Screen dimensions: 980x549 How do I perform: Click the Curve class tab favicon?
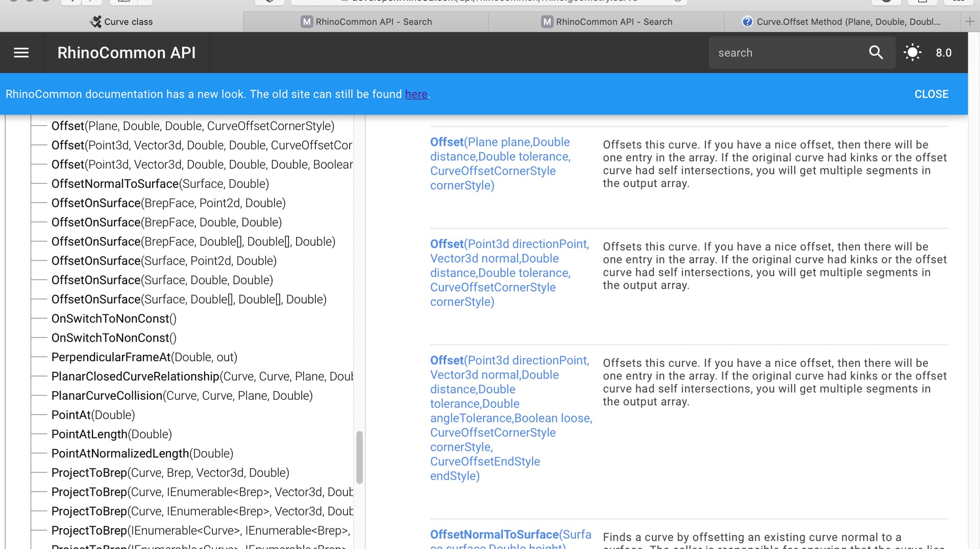(x=95, y=21)
